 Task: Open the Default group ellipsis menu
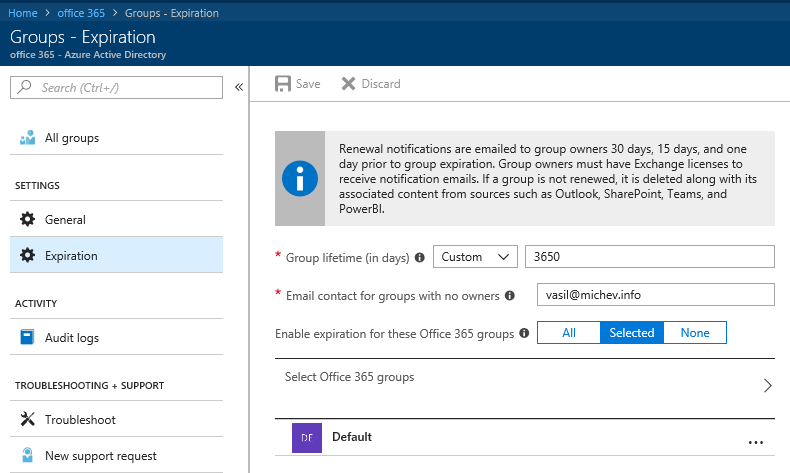tap(755, 441)
